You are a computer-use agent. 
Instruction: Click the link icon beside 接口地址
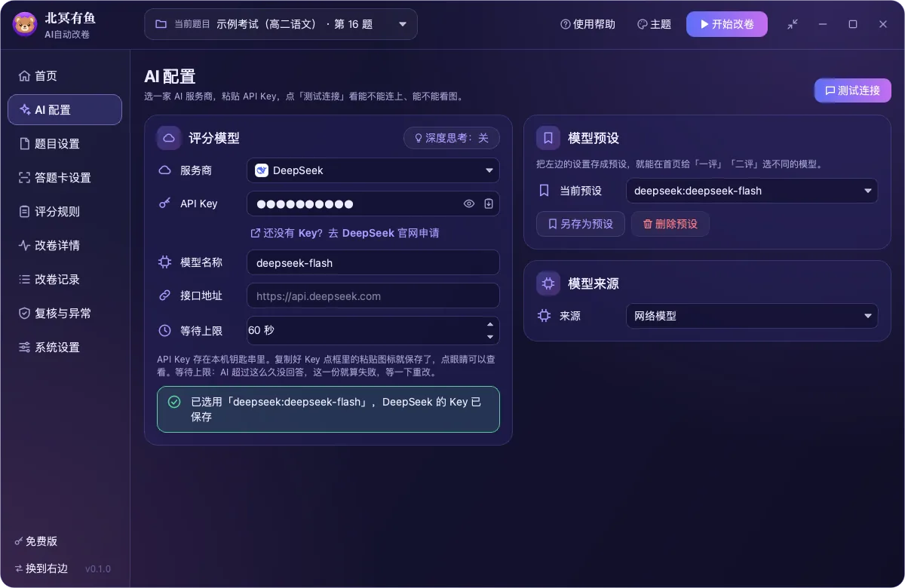(164, 296)
